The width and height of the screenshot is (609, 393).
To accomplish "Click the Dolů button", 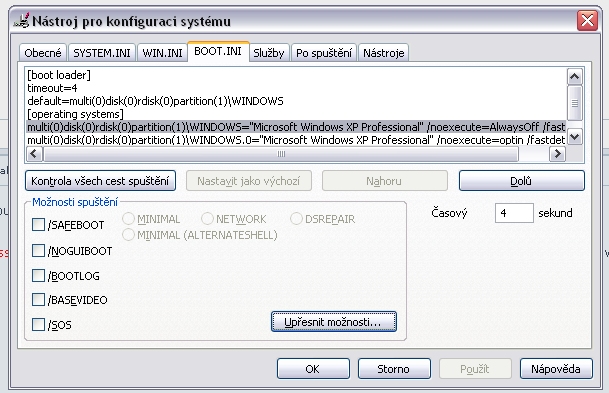I will 522,181.
